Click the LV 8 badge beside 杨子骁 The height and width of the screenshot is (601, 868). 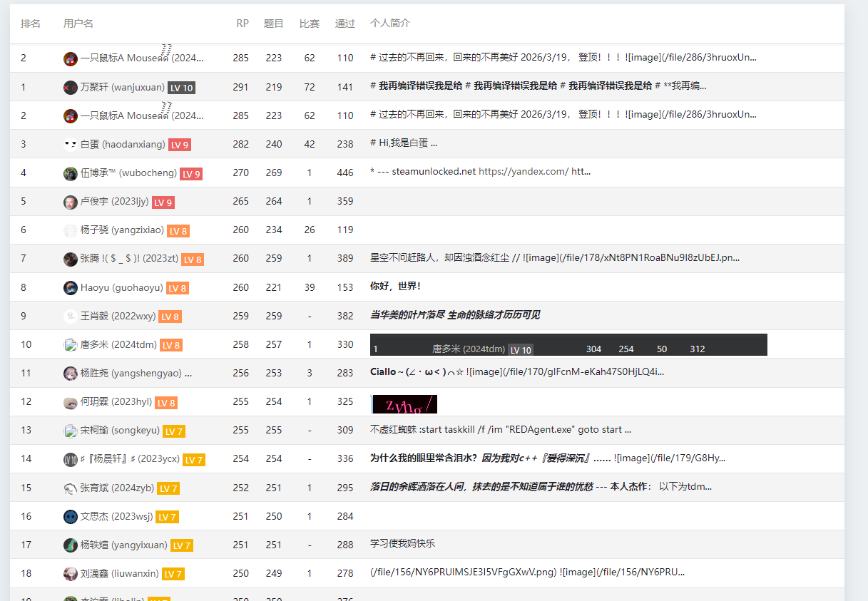178,230
